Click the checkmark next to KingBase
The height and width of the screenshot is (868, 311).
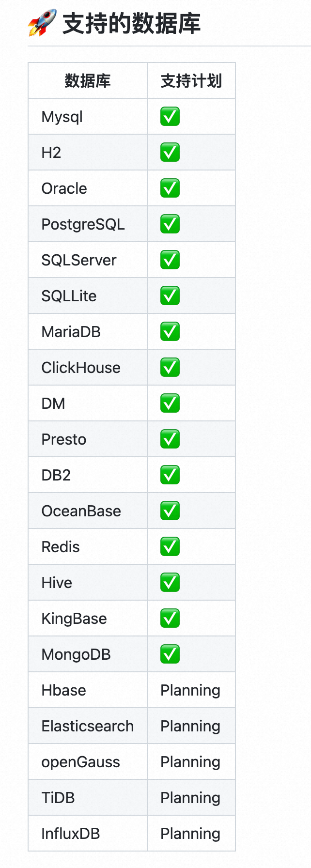click(170, 618)
